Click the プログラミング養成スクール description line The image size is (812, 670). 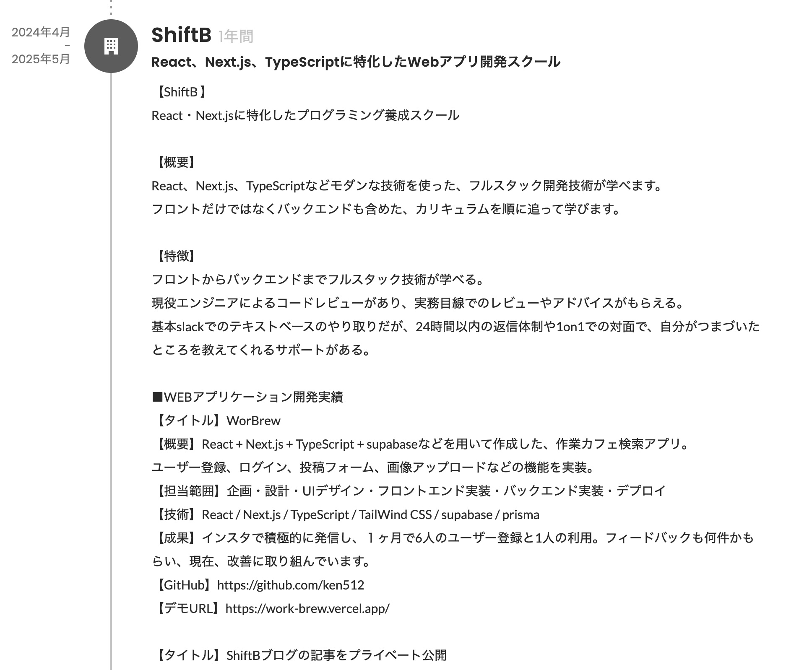click(x=305, y=115)
